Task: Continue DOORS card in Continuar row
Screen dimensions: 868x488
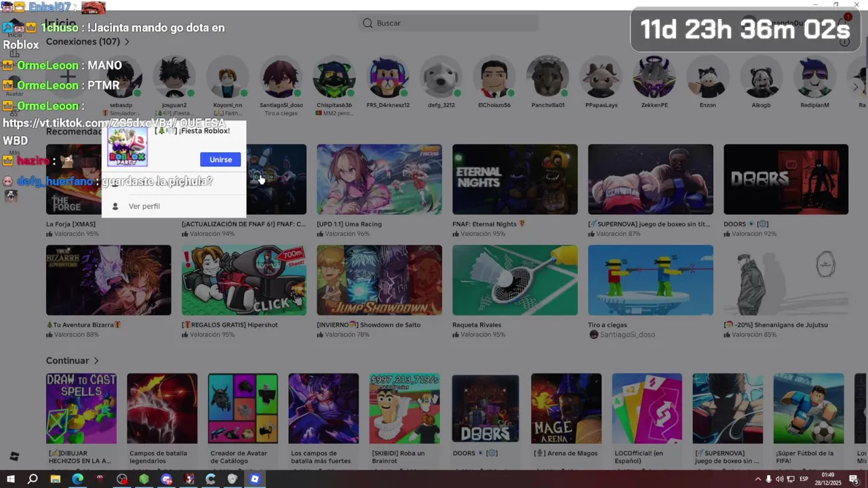Action: (486, 408)
